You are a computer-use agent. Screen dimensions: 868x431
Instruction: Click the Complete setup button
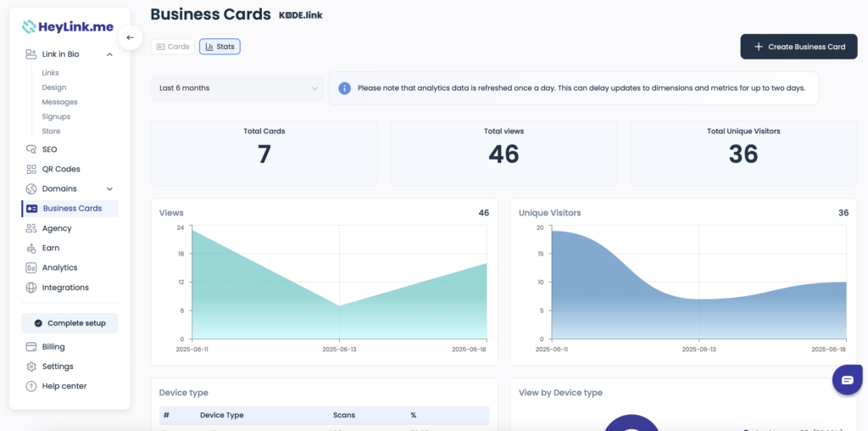point(70,323)
